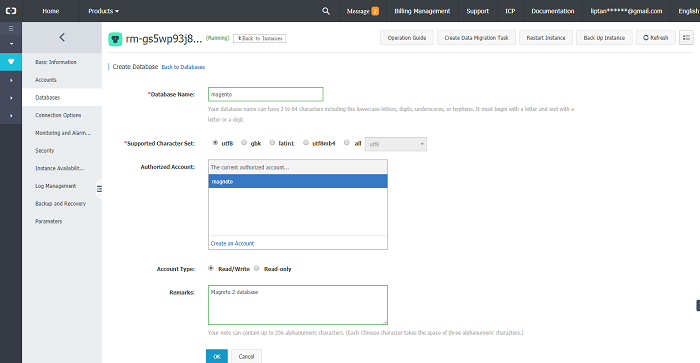Open the English language selector
This screenshot has height=363, width=700.
click(x=688, y=11)
